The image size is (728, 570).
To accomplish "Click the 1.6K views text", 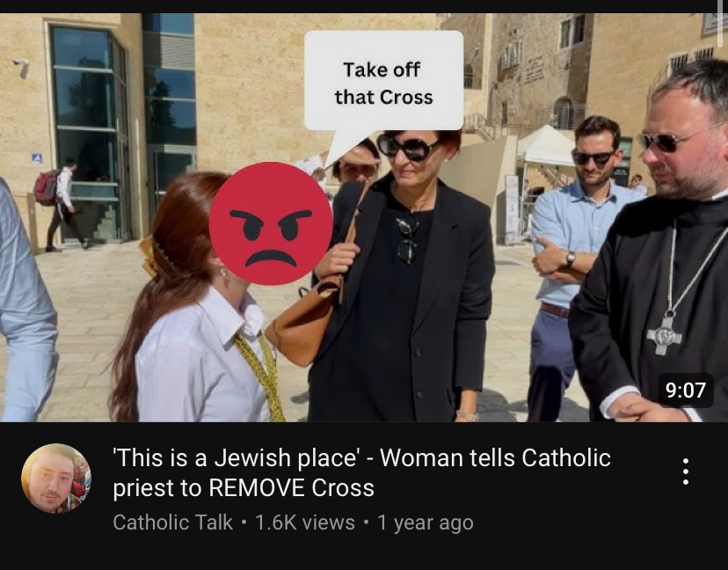I will click(x=305, y=522).
